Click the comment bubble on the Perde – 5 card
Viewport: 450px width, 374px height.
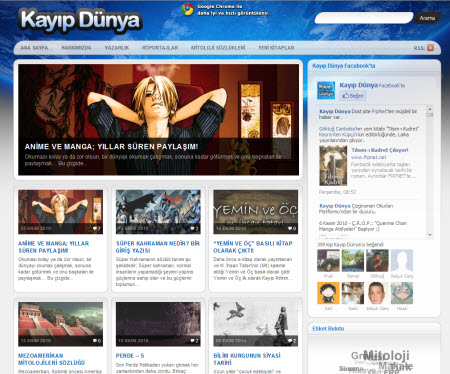coord(193,341)
